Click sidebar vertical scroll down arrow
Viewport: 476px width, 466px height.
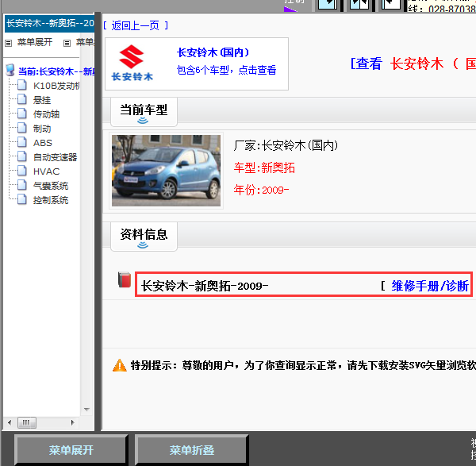pyautogui.click(x=86, y=410)
